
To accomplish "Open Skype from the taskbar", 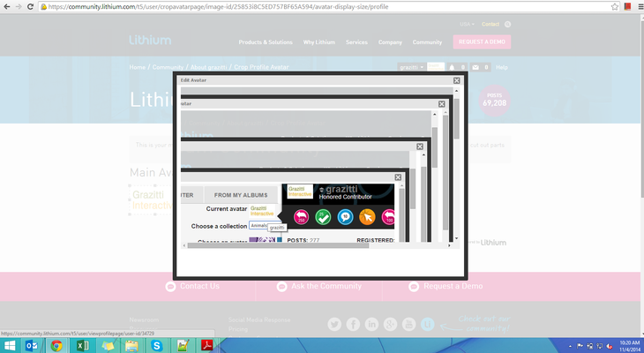I will point(156,346).
